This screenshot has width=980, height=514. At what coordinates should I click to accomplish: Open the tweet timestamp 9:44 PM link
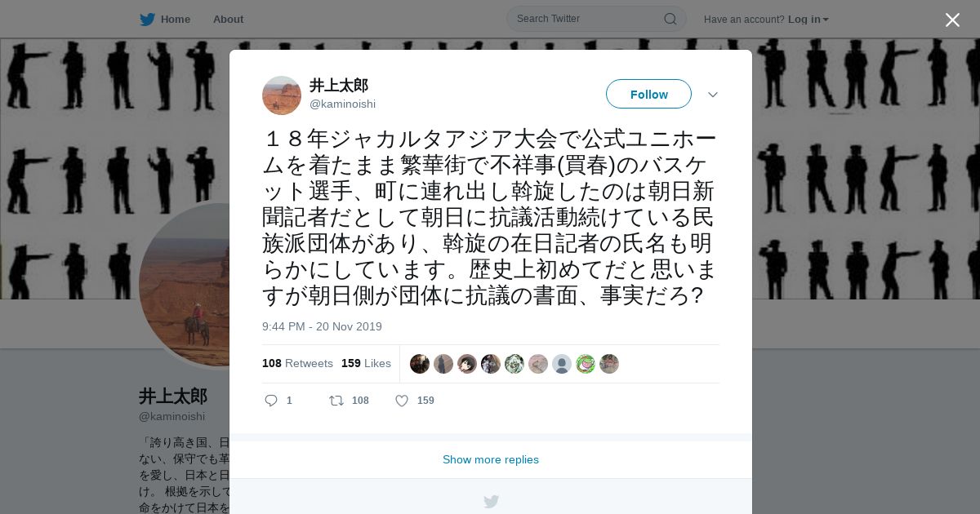(322, 326)
